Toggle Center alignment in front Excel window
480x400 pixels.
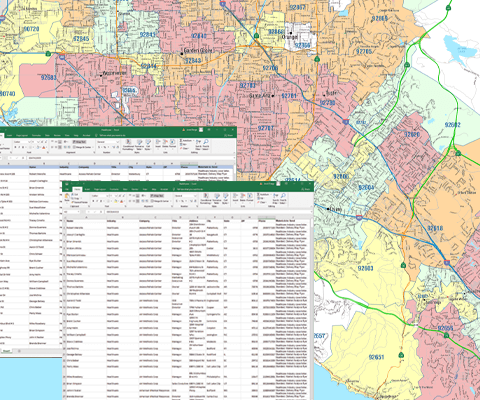(x=134, y=201)
